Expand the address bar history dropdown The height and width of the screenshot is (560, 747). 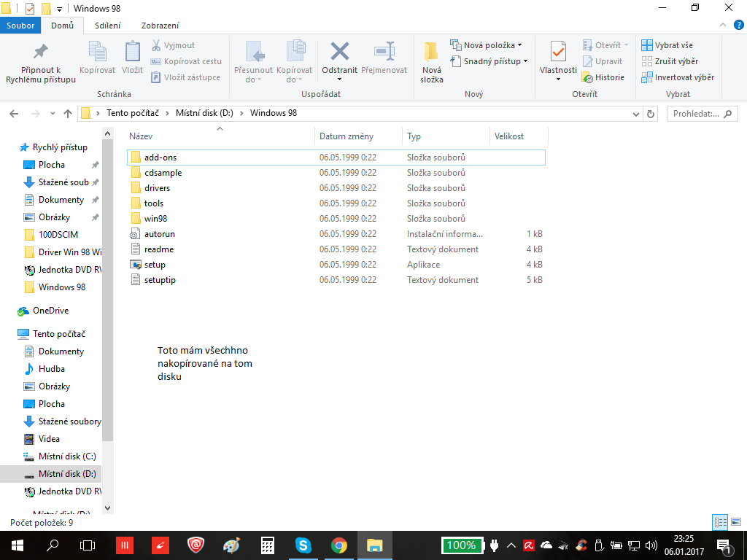(x=635, y=114)
